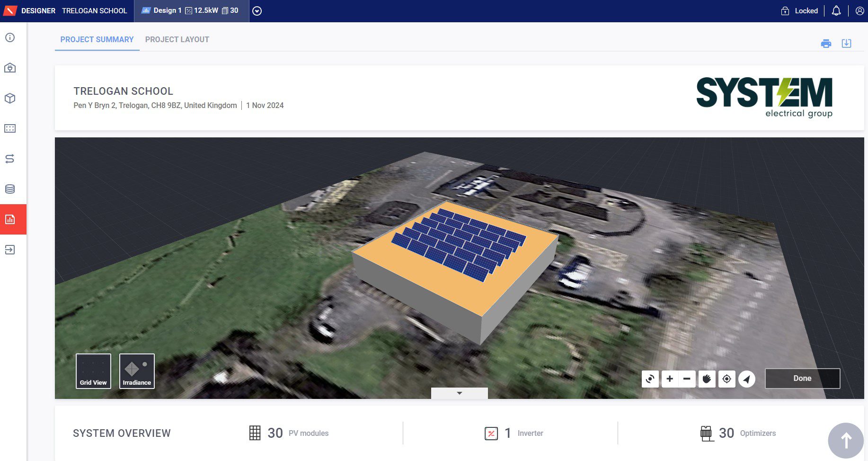Zoom out with the minus map button
Image resolution: width=868 pixels, height=461 pixels.
[687, 379]
